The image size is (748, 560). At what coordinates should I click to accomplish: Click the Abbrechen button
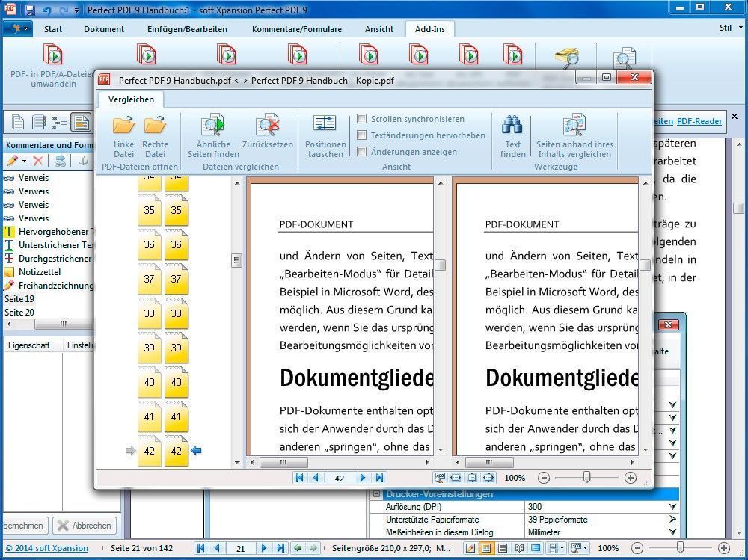pos(85,525)
